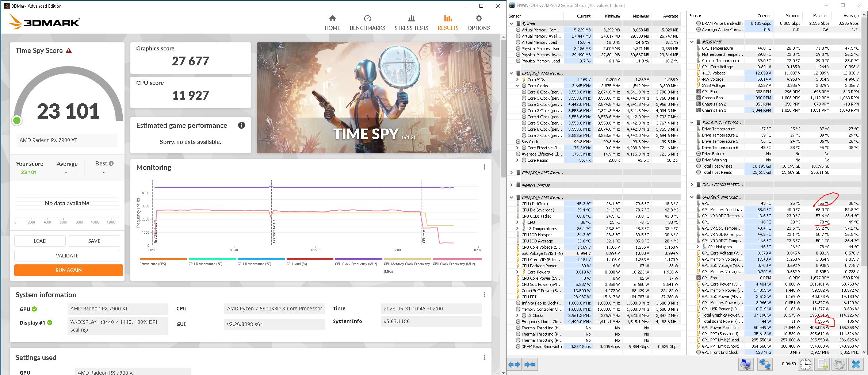Click the HWiNFO monitor with magnifier icon
This screenshot has width=868, height=375.
pyautogui.click(x=746, y=364)
